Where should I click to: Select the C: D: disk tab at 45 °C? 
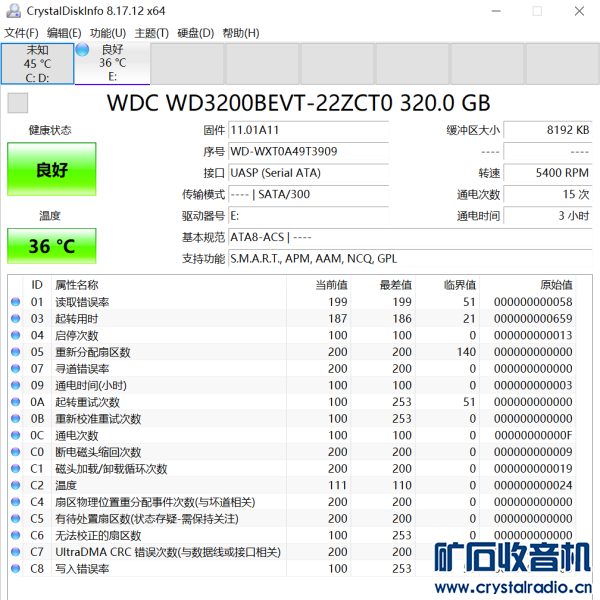[x=38, y=64]
